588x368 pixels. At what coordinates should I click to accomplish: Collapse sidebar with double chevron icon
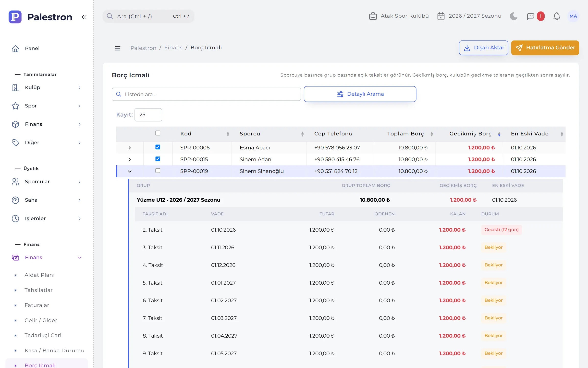(x=84, y=17)
